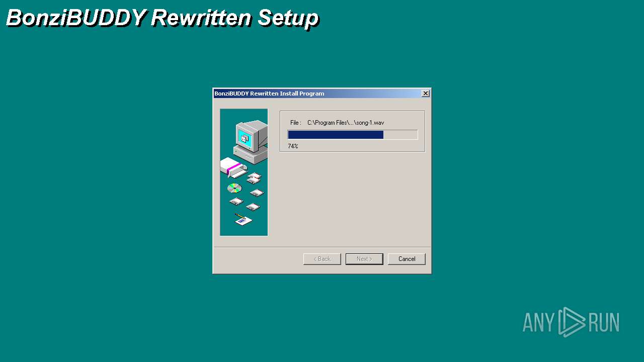Click the 'BonziBUDDY Rewritten Setup' heading
The height and width of the screenshot is (362, 644).
(x=163, y=18)
